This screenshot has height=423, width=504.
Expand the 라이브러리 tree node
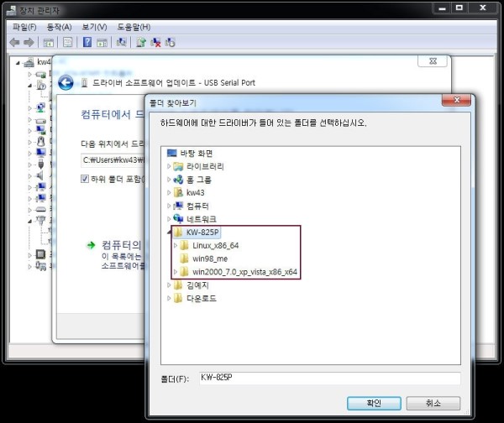click(x=169, y=166)
